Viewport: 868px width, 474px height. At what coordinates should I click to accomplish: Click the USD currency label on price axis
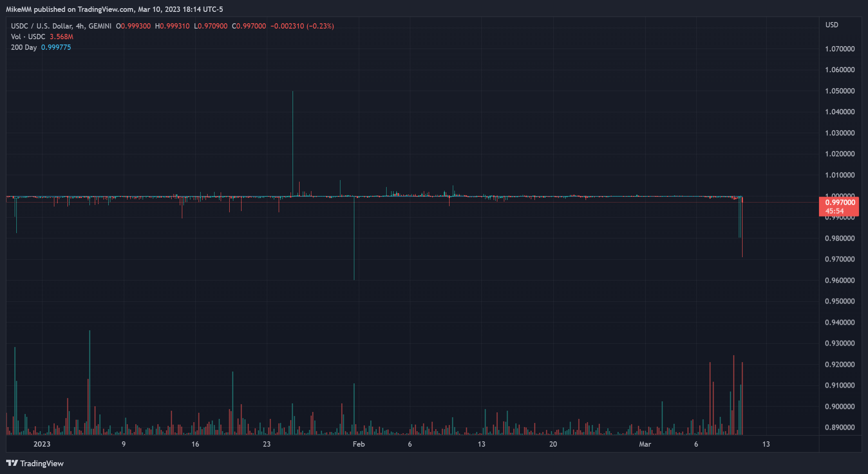[x=832, y=25]
